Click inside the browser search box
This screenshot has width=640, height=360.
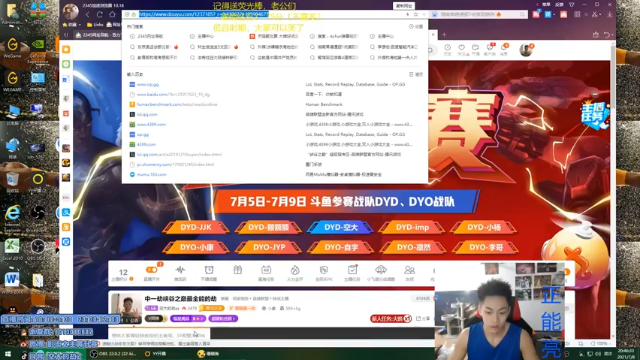tap(478, 14)
